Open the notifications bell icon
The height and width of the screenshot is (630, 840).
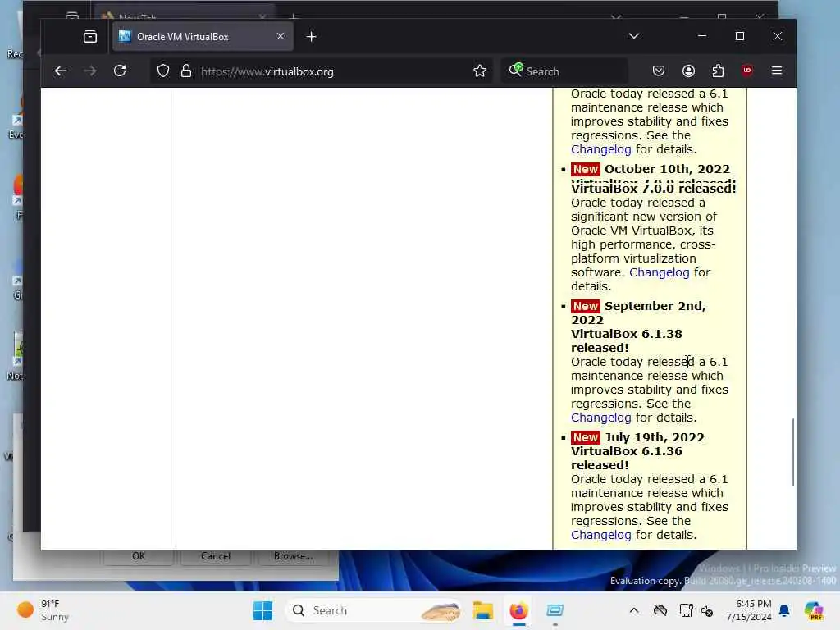784,610
